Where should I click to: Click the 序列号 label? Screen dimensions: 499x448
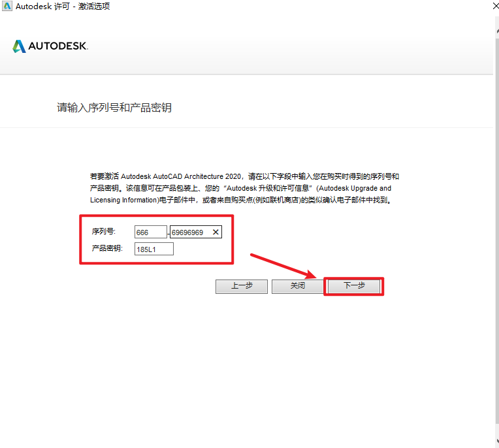103,232
